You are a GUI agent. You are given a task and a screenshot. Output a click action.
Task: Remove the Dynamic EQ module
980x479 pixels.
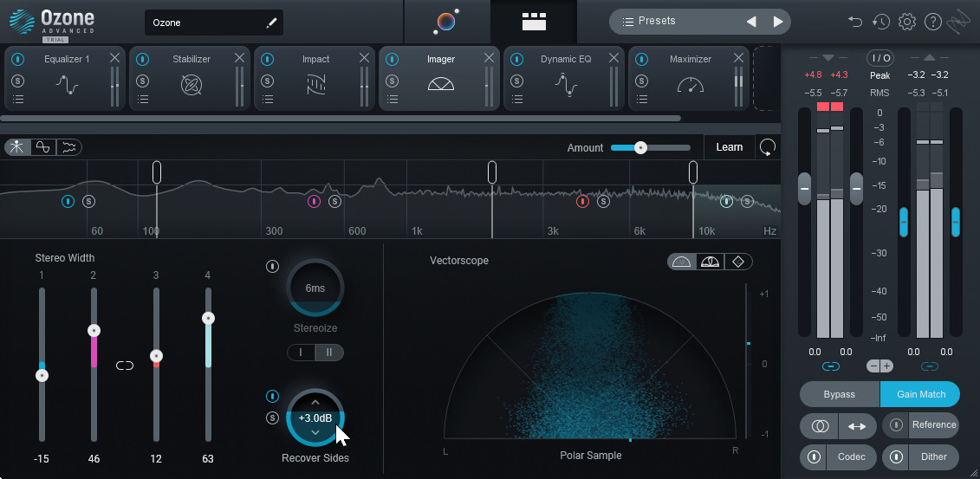613,58
